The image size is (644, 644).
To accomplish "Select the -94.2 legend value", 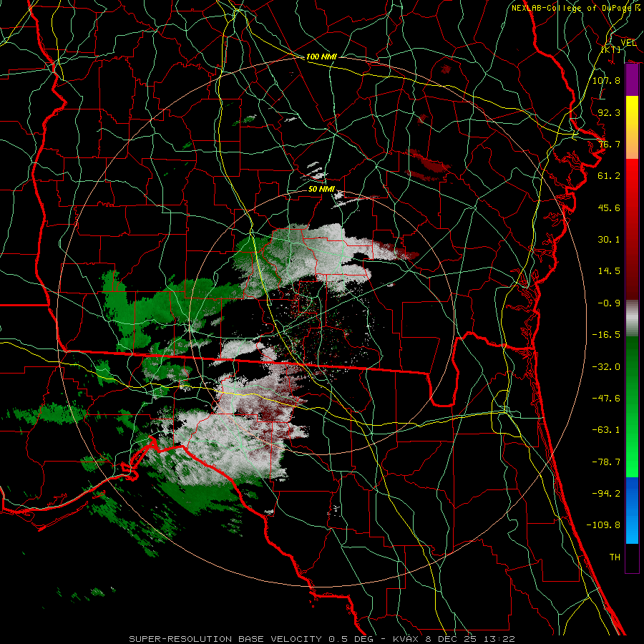I will [606, 494].
